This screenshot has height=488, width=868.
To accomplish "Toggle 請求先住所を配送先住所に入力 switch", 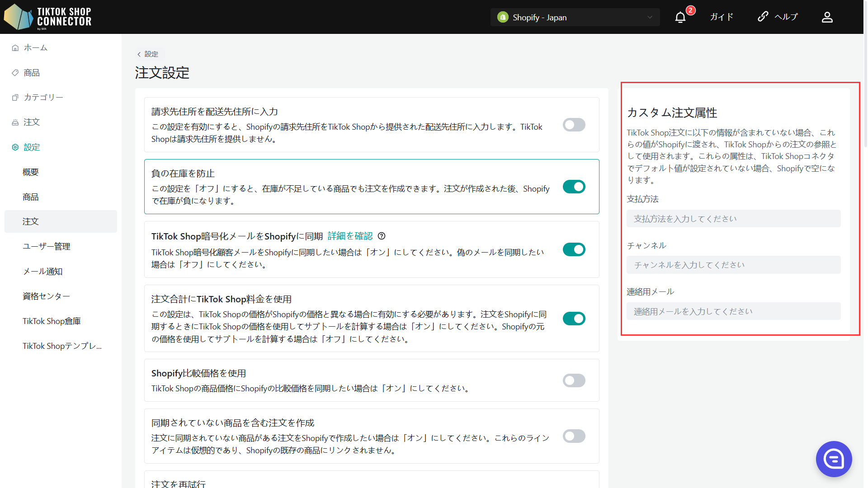I will (x=574, y=125).
